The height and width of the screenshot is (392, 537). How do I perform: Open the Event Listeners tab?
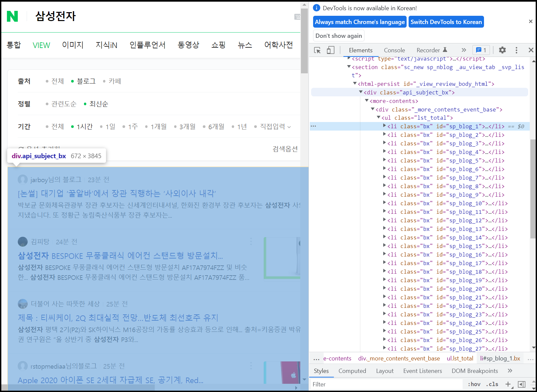(x=422, y=371)
